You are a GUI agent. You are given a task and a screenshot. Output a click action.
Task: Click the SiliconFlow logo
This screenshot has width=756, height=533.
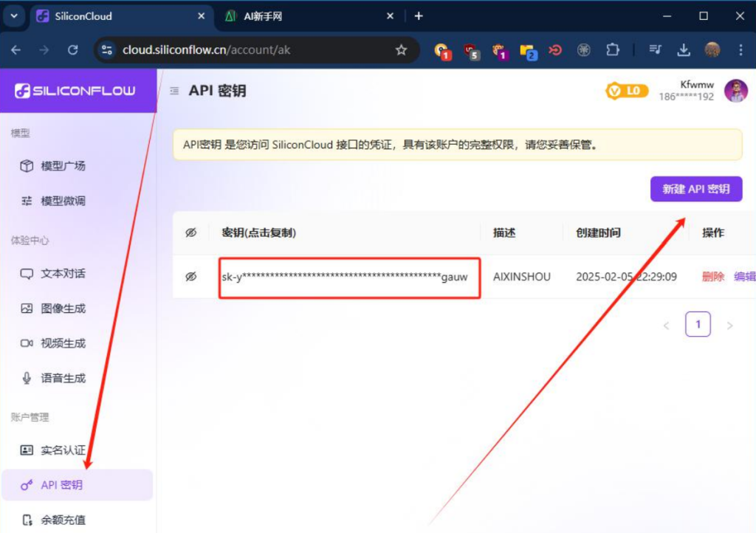pos(75,91)
